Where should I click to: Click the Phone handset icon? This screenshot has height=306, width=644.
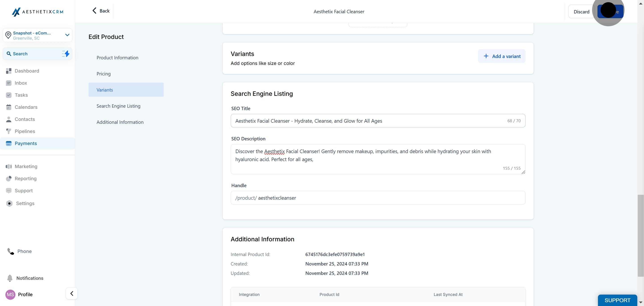tap(11, 251)
